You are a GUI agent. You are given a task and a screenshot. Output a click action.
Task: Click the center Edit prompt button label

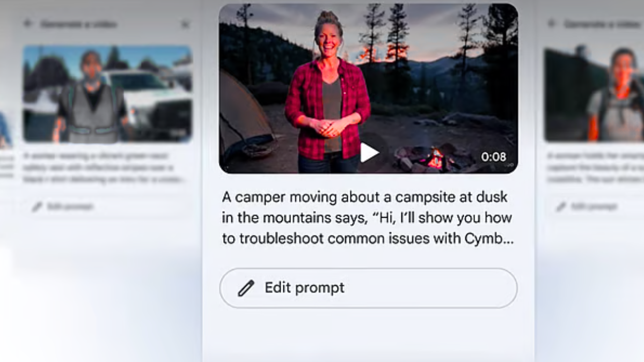(304, 288)
